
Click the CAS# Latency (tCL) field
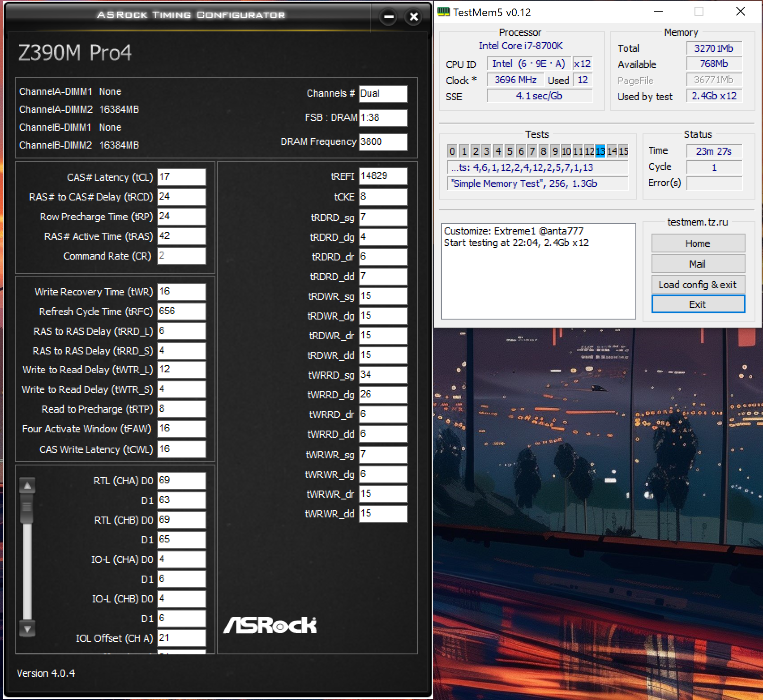[x=182, y=177]
